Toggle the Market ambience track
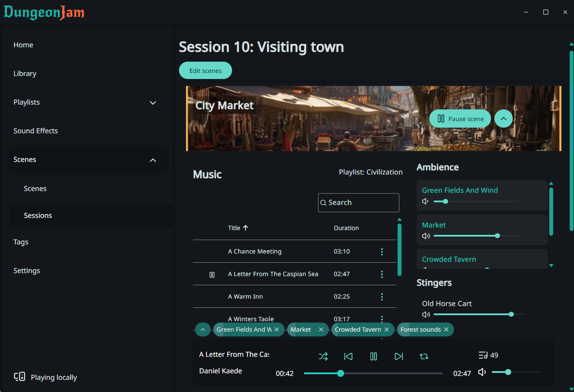574x392 pixels. pyautogui.click(x=434, y=225)
